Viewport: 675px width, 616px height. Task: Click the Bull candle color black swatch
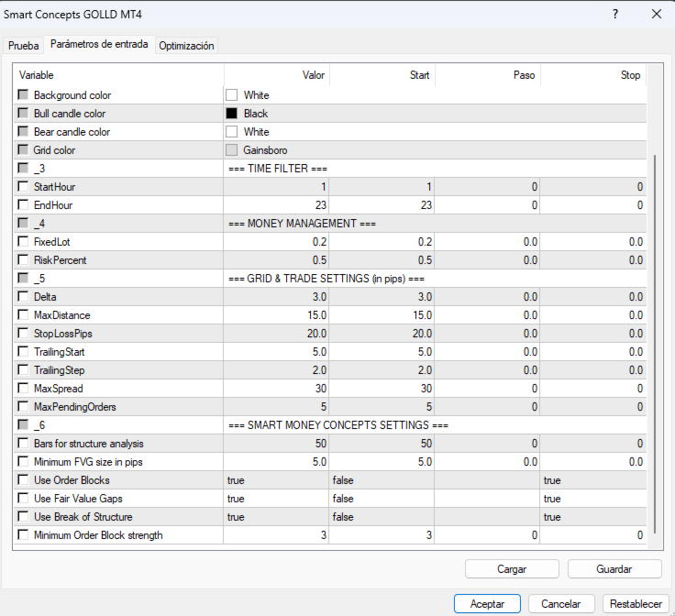232,113
